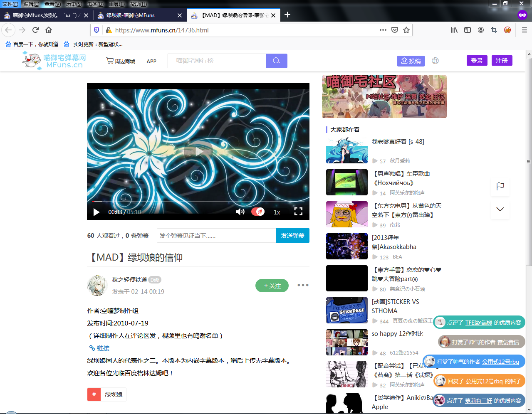Mute the video volume speaker icon
Viewport: 532px width, 414px height.
pos(240,212)
